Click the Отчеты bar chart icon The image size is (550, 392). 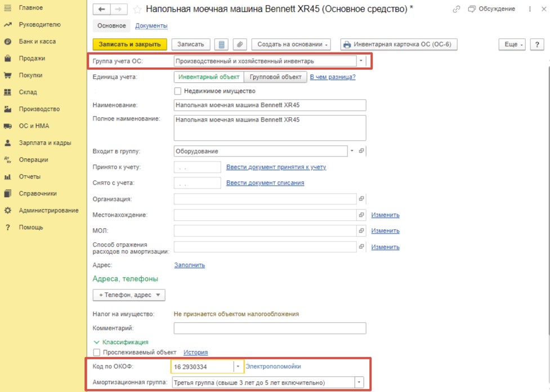point(8,177)
